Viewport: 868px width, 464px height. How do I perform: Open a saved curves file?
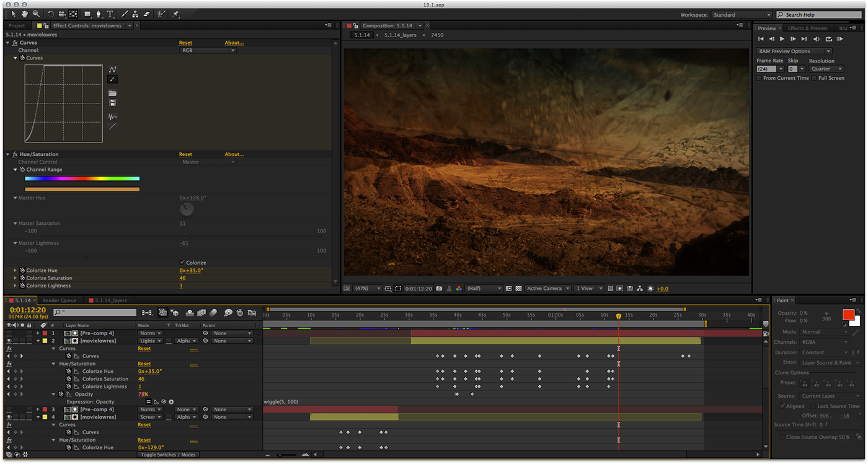point(112,94)
